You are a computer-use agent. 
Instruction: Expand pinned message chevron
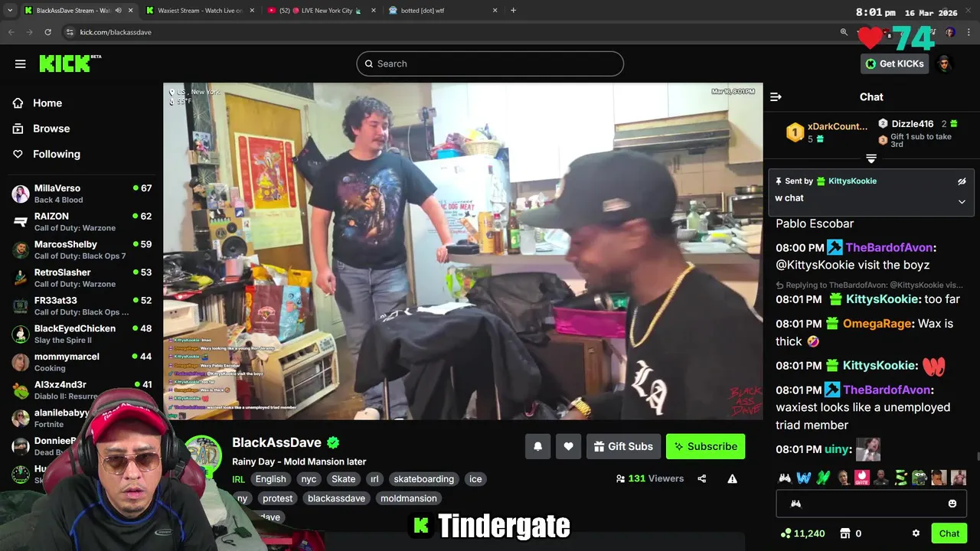962,201
